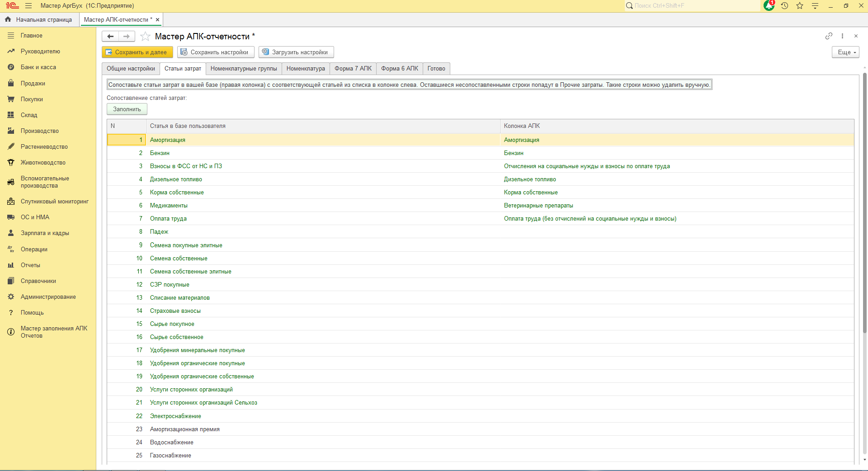Open the title bar service menu dropdown
This screenshot has width=868, height=471.
[x=815, y=6]
